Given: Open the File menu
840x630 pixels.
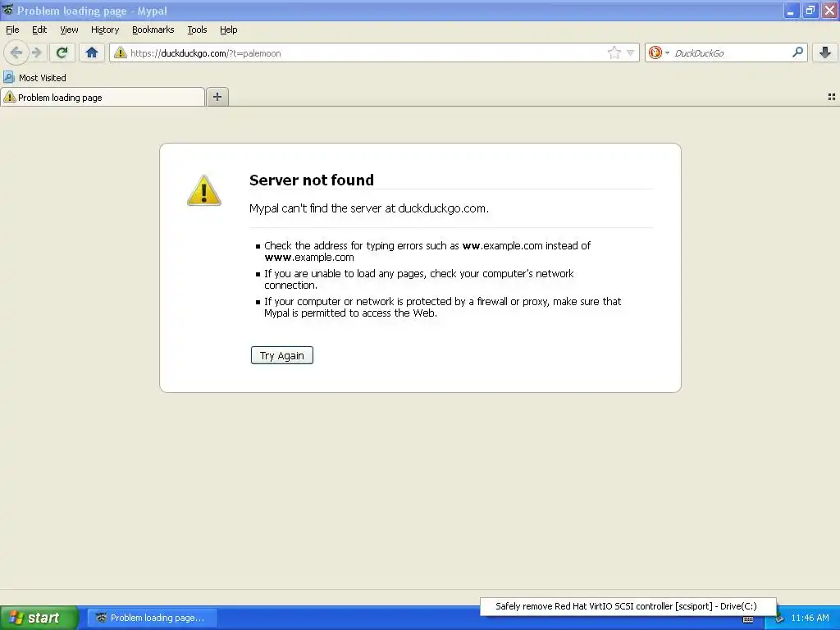Looking at the screenshot, I should click(12, 30).
